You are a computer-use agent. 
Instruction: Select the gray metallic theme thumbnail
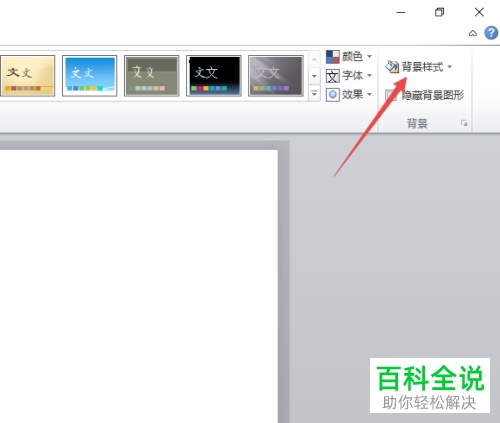pyautogui.click(x=276, y=76)
